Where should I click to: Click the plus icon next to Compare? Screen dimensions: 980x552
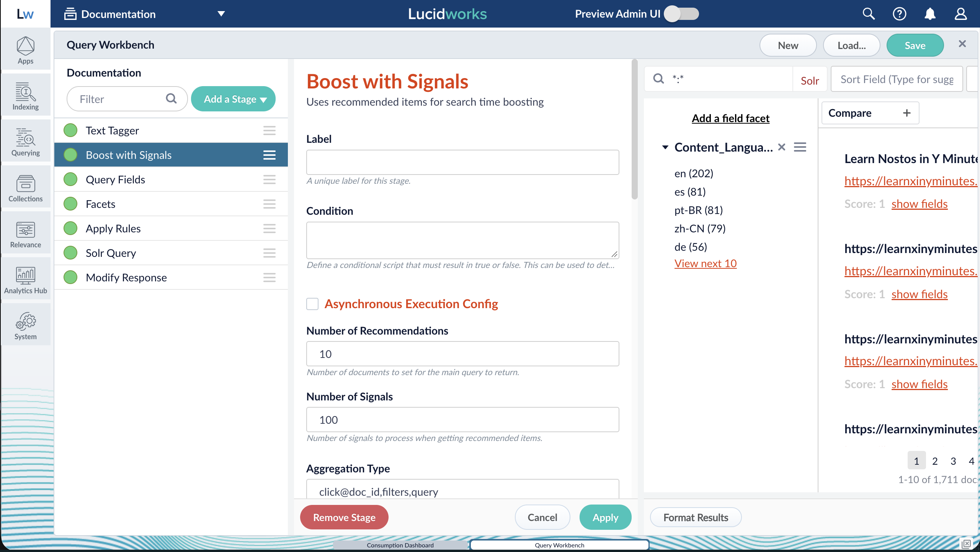(906, 113)
